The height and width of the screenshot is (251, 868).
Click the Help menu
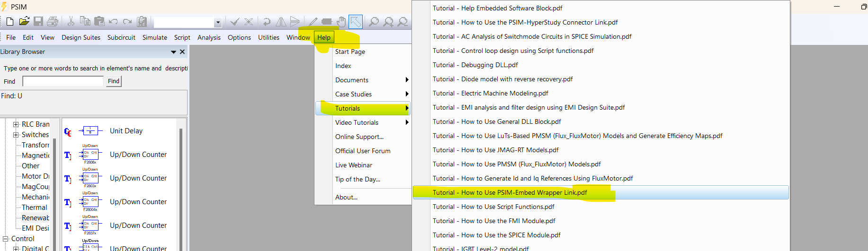(324, 37)
